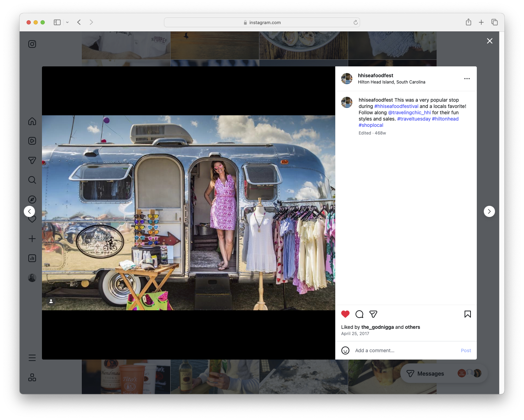
Task: Open the Search icon
Action: pyautogui.click(x=32, y=180)
